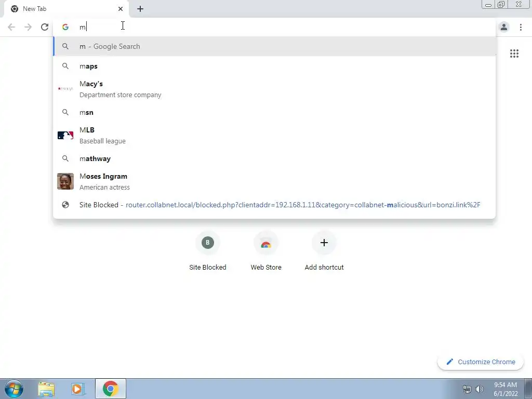Open the Windows Start menu orb

(x=14, y=389)
